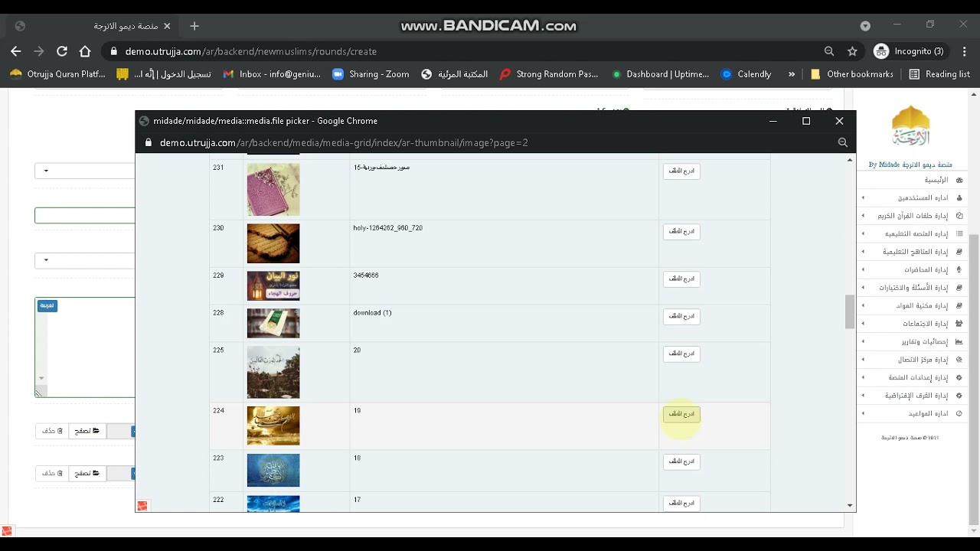Insert file 228 with its 'ادرج الملف' button

681,316
